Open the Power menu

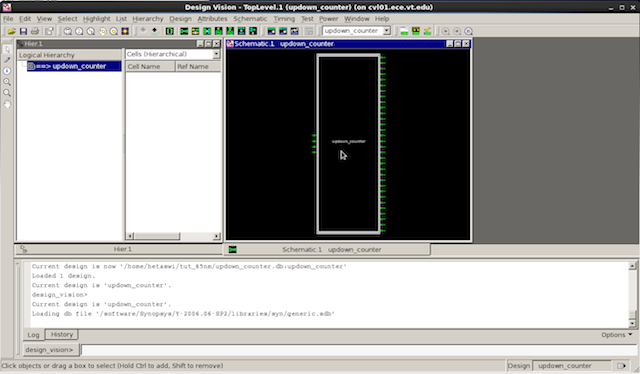click(329, 19)
